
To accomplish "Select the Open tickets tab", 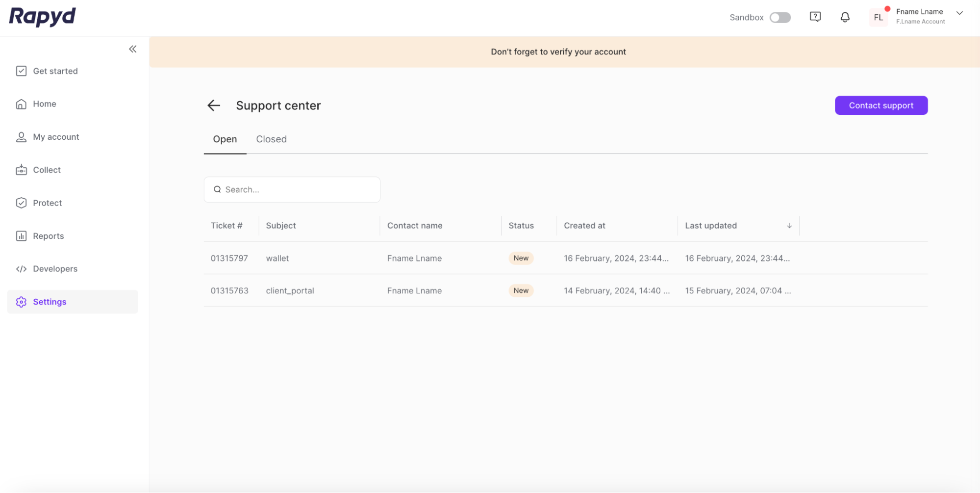I will (225, 139).
